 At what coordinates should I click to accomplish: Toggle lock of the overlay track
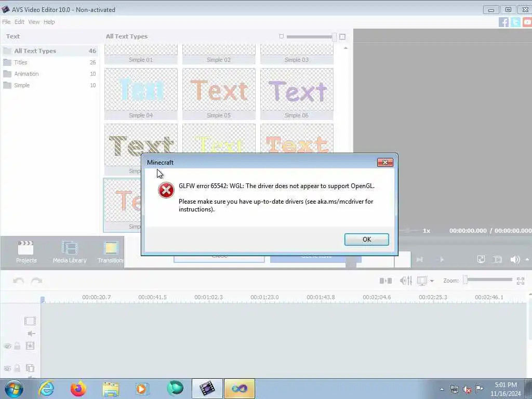pos(17,368)
